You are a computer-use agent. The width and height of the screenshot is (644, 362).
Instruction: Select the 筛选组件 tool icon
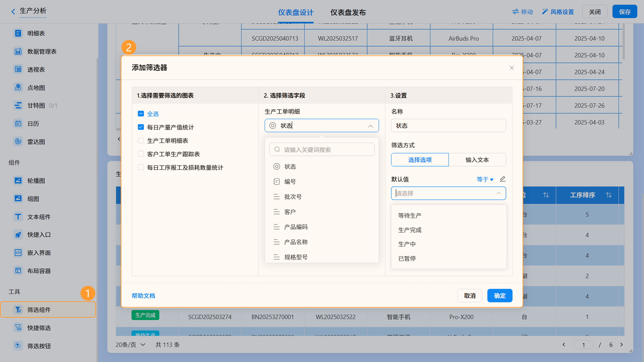point(18,310)
